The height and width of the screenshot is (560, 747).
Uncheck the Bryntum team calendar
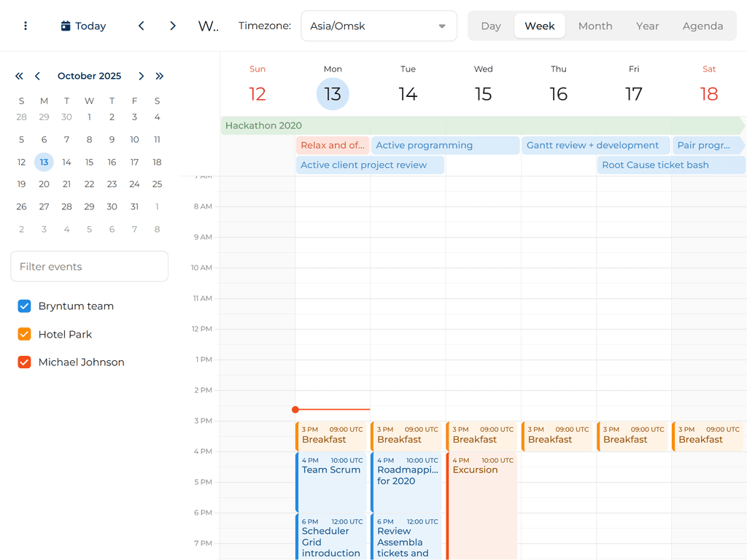click(x=24, y=306)
